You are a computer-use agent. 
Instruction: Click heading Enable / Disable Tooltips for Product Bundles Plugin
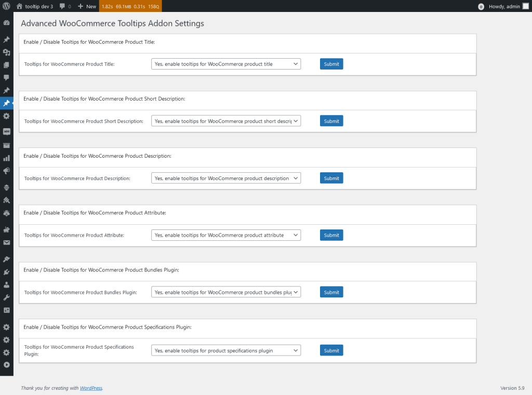click(101, 270)
